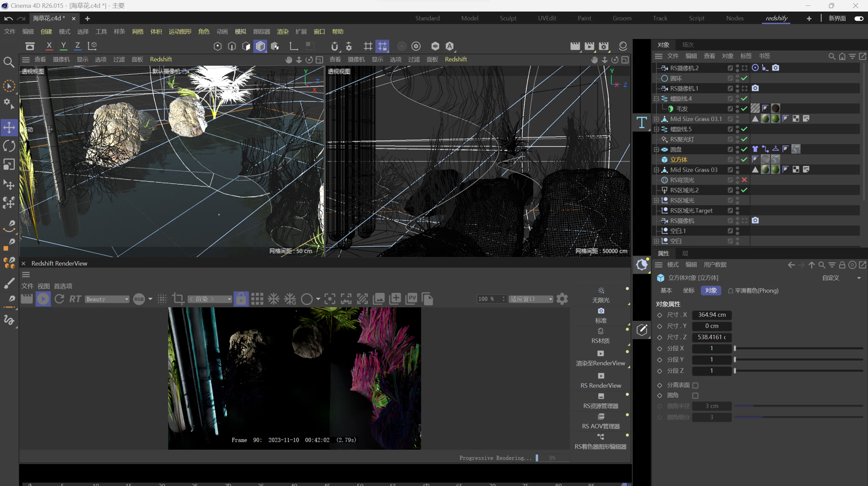Start Redshift RenderView play button
Image resolution: width=868 pixels, height=486 pixels.
point(43,299)
